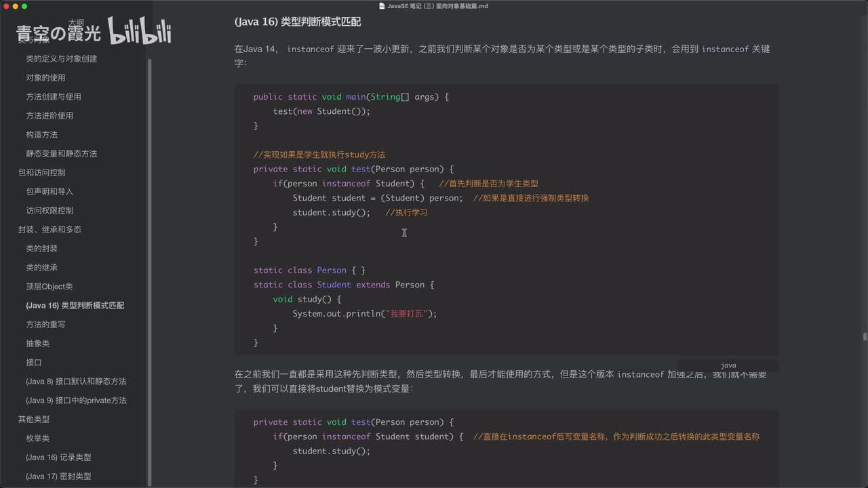
Task: Navigate to 类的继承 section
Action: click(x=41, y=268)
